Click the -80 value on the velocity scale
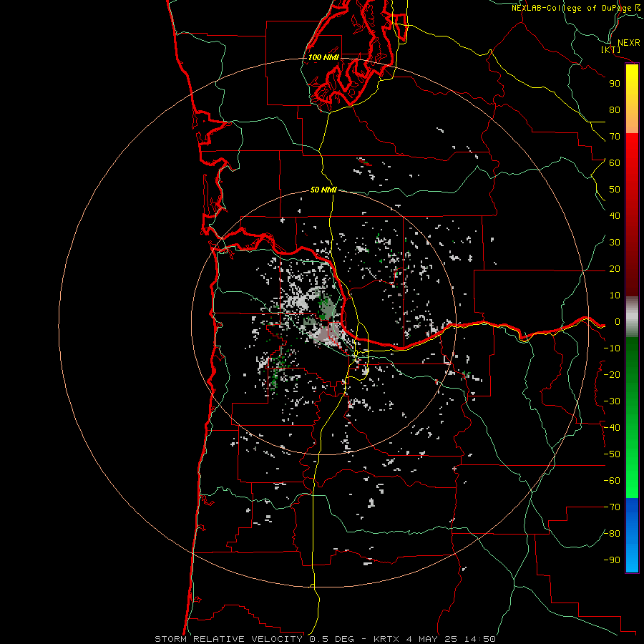The width and height of the screenshot is (644, 644). 612,534
